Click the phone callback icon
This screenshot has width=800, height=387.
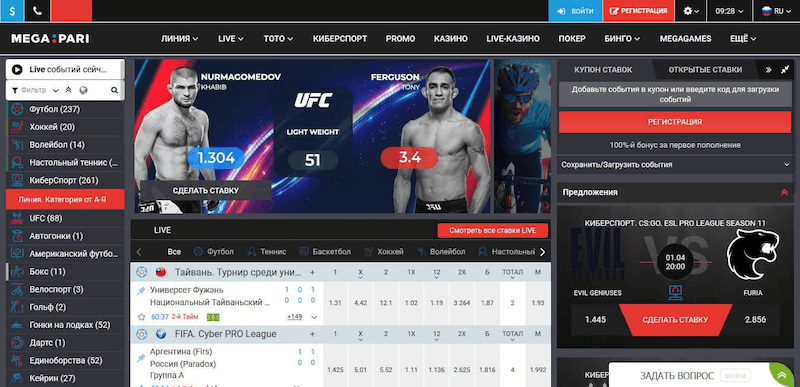click(x=37, y=11)
